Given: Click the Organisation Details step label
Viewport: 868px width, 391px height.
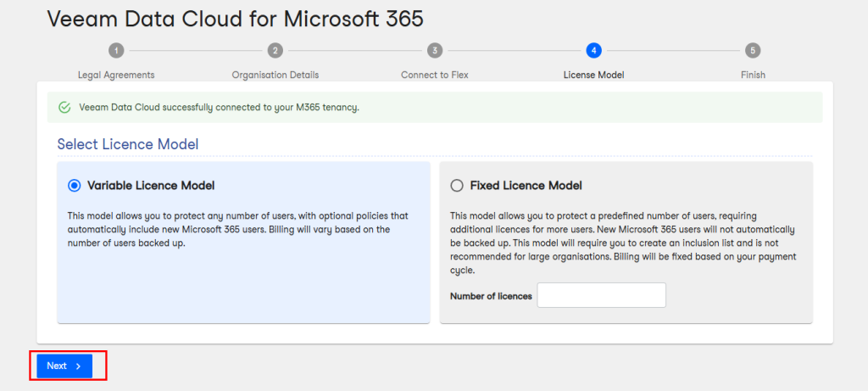Looking at the screenshot, I should point(275,75).
